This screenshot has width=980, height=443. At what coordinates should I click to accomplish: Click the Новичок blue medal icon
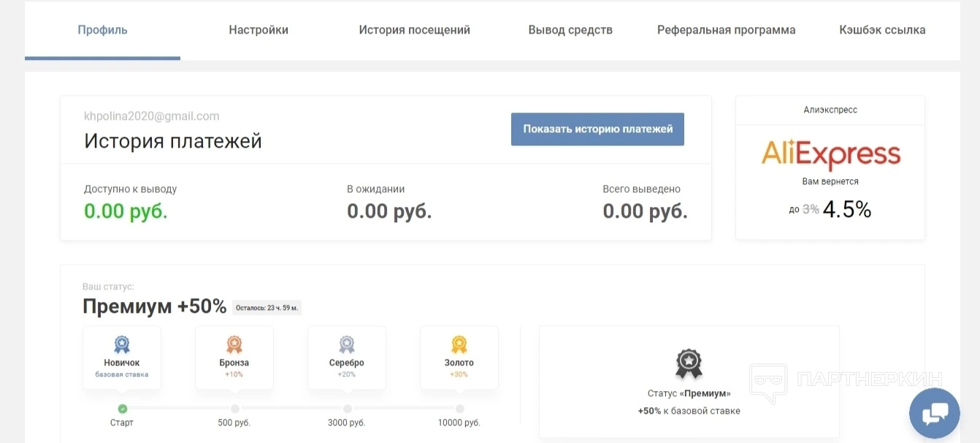point(122,344)
